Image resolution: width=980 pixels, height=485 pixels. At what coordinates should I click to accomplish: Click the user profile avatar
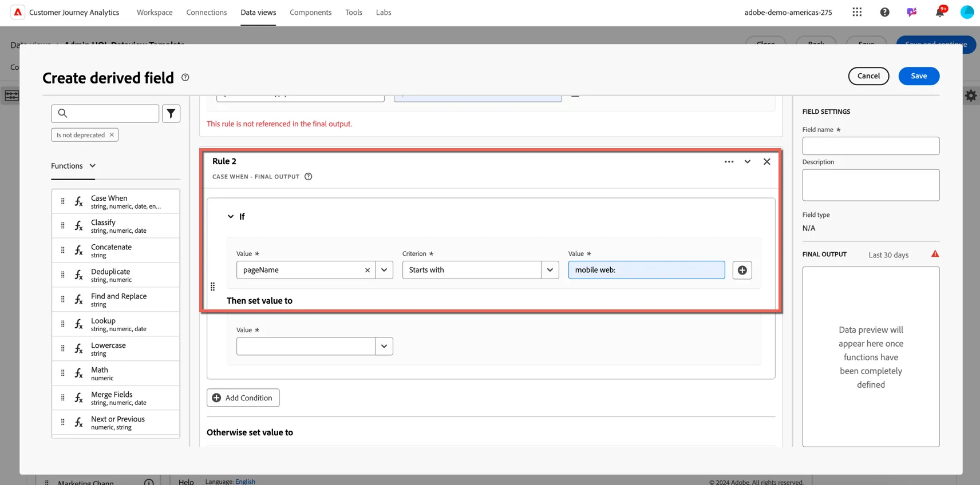(x=967, y=12)
